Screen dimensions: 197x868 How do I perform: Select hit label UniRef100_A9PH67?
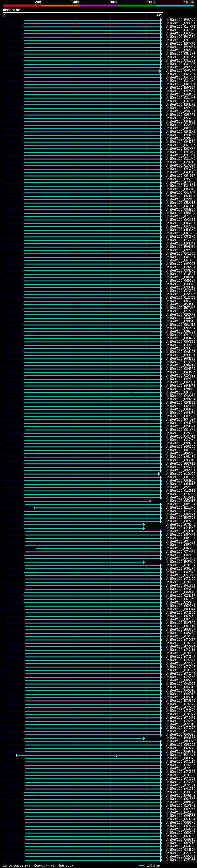[x=180, y=67]
